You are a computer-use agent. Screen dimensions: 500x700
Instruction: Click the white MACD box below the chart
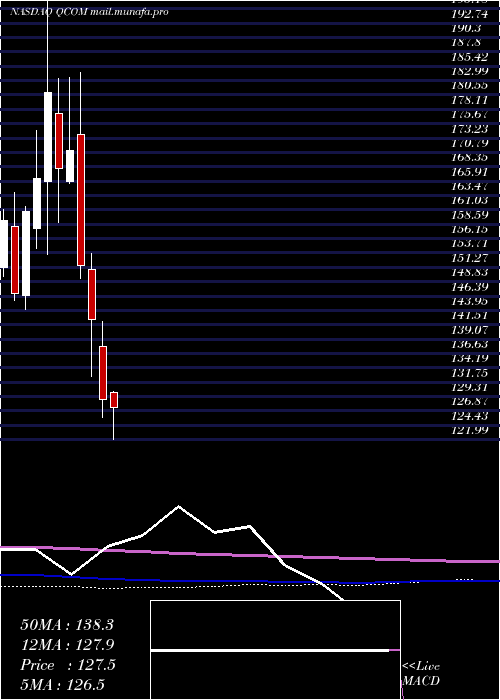[275, 650]
